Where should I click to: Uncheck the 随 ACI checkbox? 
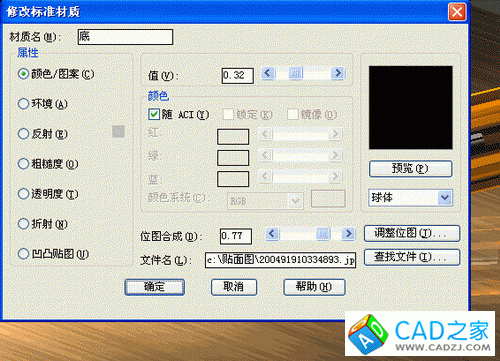point(154,114)
